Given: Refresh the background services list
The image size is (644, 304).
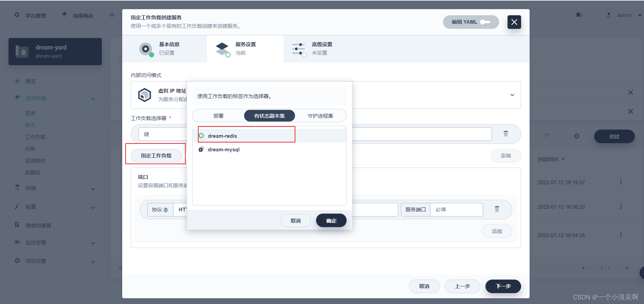Looking at the screenshot, I should pyautogui.click(x=547, y=136).
